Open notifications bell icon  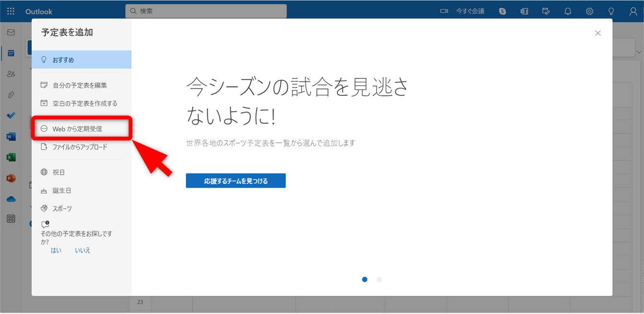(568, 11)
